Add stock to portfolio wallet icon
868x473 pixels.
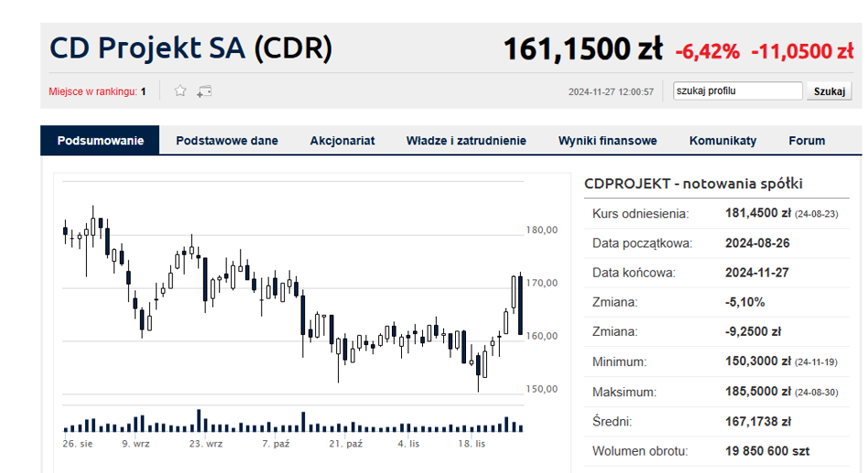[x=204, y=91]
